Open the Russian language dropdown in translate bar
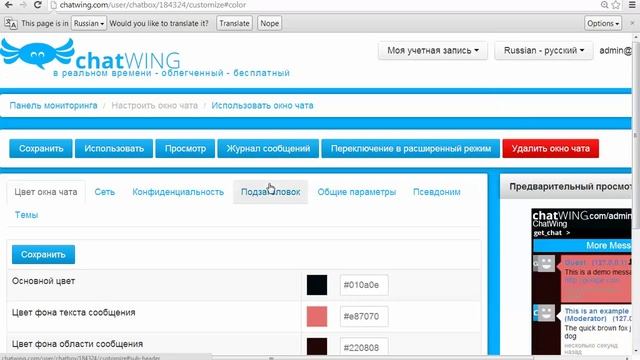 point(89,23)
